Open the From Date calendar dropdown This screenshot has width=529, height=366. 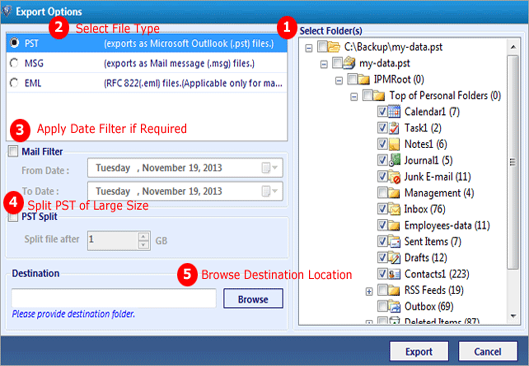[270, 168]
